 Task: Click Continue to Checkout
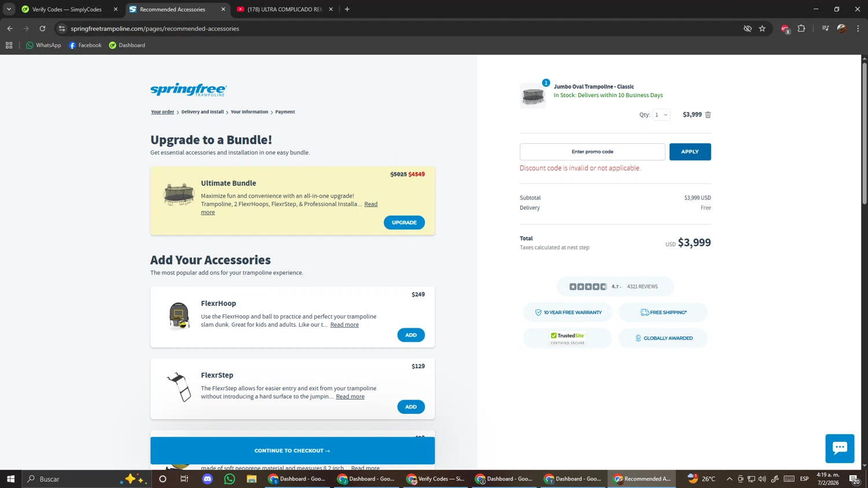(x=292, y=450)
